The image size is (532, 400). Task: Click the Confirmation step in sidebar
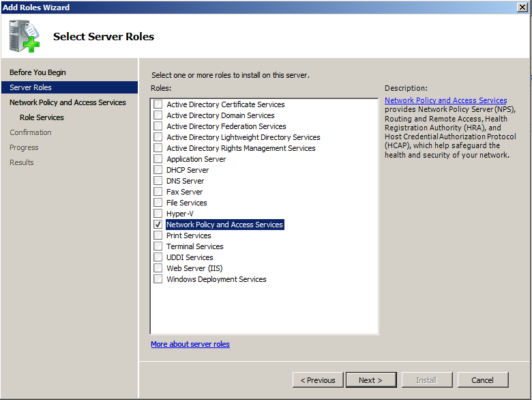[31, 132]
